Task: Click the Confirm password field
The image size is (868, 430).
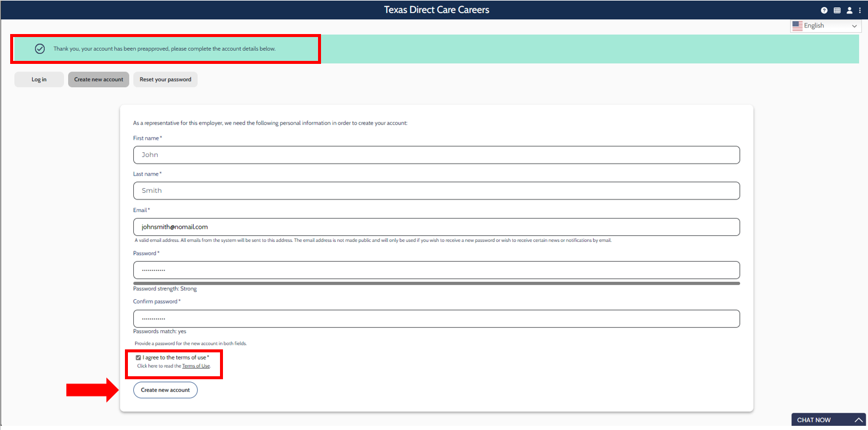Action: pos(436,318)
